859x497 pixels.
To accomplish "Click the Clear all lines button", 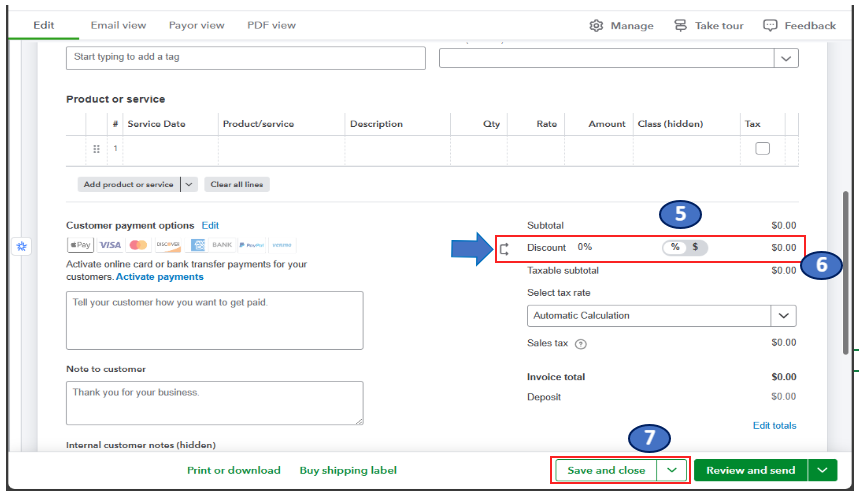I will (237, 185).
